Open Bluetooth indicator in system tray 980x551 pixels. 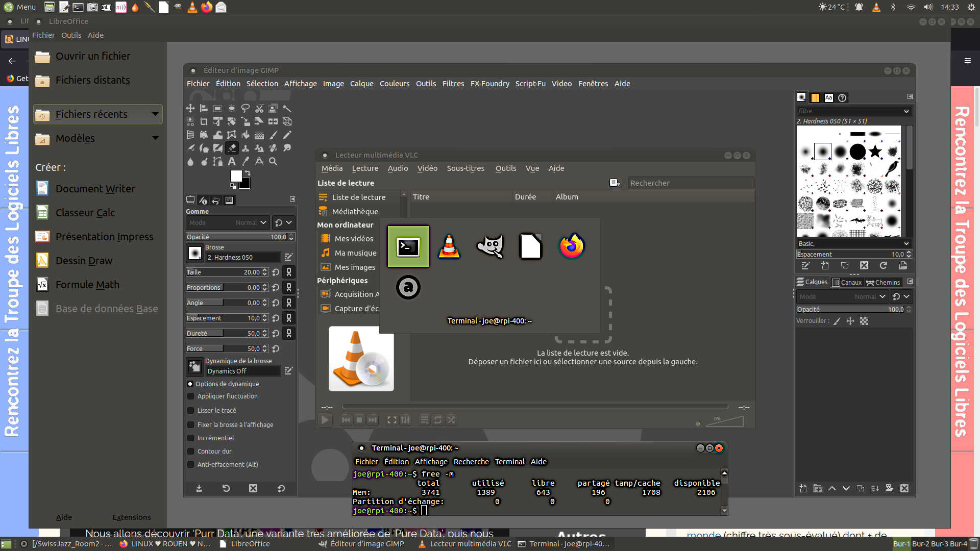[893, 7]
